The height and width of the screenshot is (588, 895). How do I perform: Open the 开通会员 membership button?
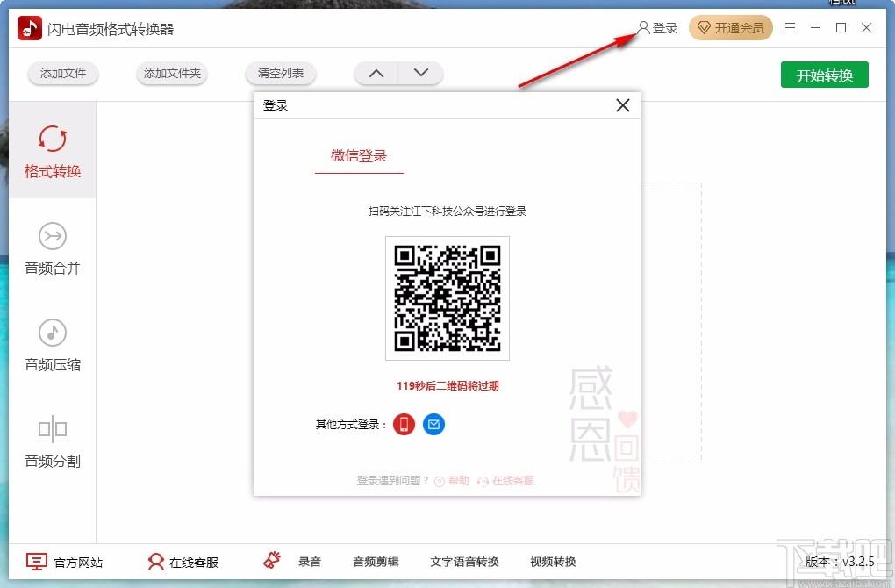click(731, 28)
